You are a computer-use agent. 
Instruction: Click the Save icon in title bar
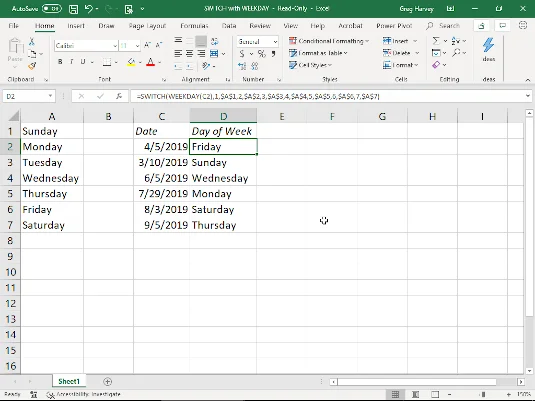pyautogui.click(x=73, y=9)
